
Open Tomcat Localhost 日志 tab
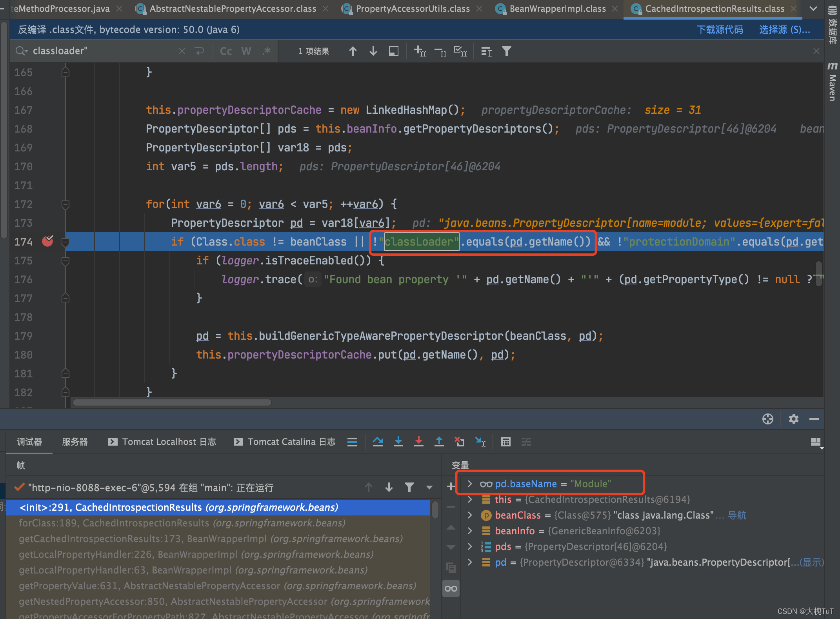pos(162,442)
